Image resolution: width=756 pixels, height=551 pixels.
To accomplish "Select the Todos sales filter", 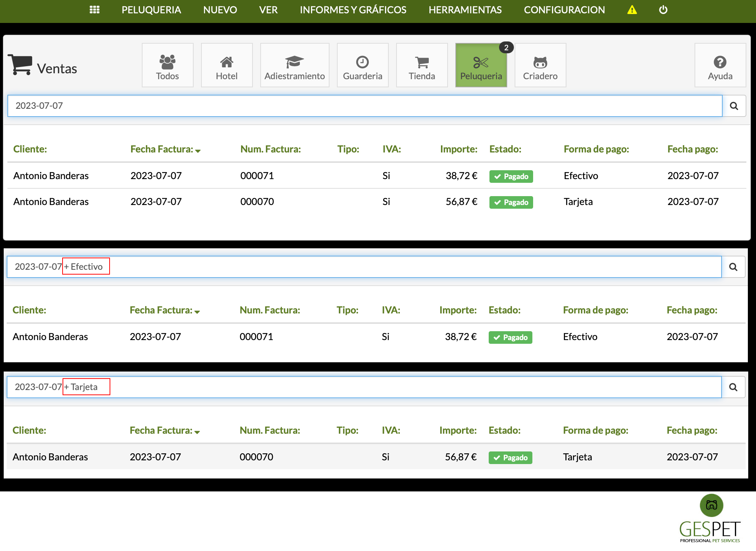I will pyautogui.click(x=167, y=65).
